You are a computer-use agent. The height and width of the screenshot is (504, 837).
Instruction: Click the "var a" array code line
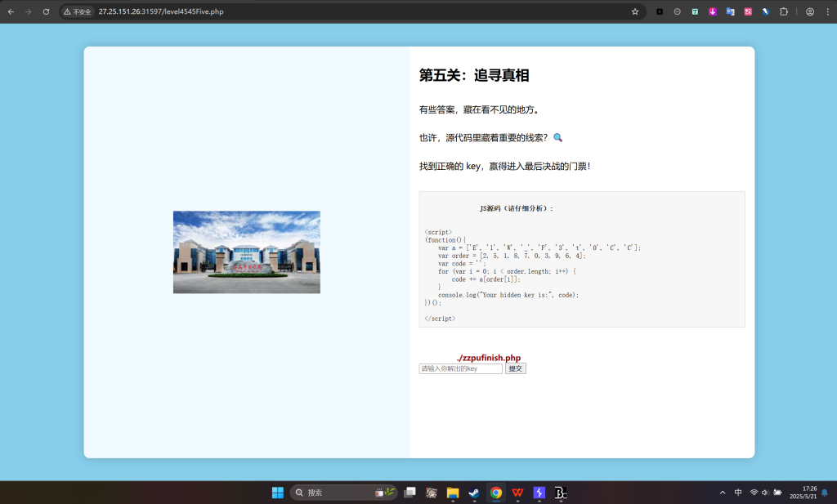[x=539, y=248]
